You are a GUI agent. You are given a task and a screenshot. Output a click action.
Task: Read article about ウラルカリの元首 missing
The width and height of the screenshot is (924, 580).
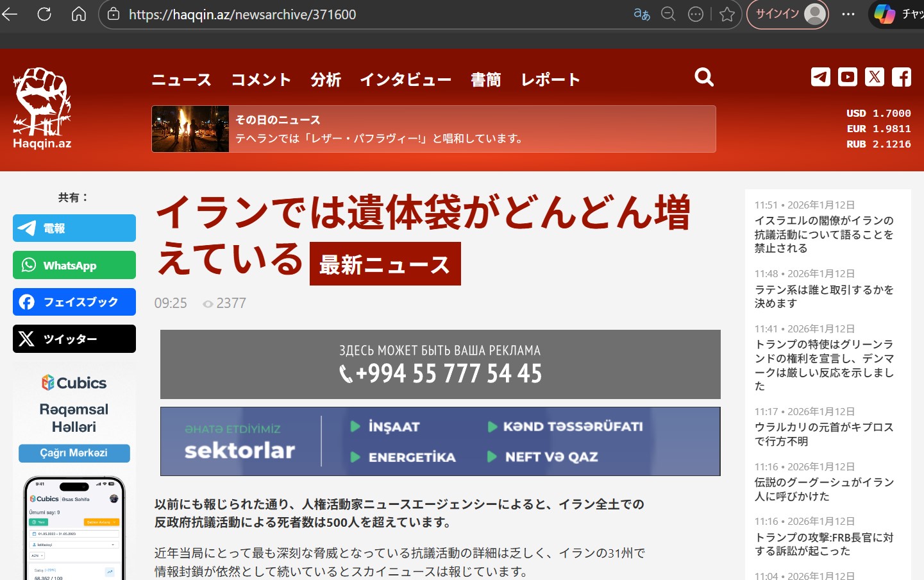823,434
